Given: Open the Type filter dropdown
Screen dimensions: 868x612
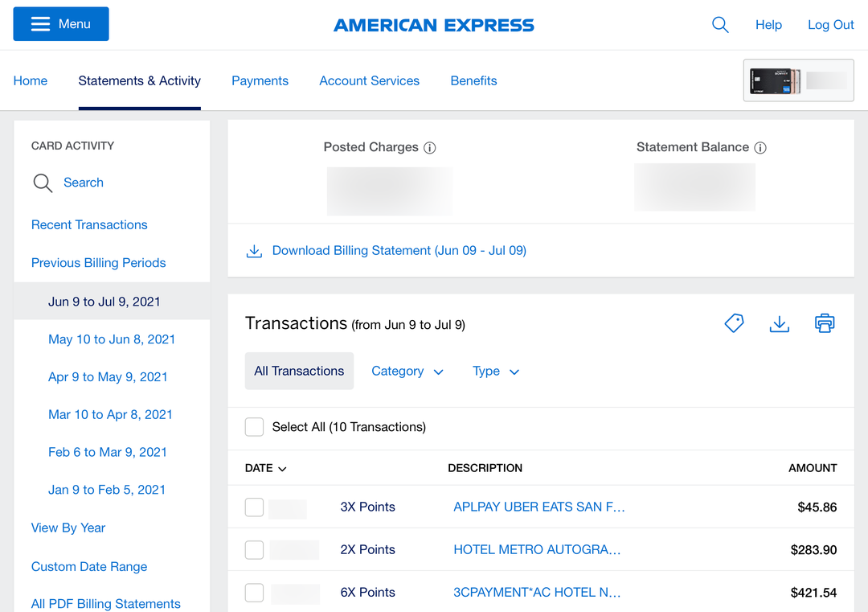Looking at the screenshot, I should click(x=496, y=371).
